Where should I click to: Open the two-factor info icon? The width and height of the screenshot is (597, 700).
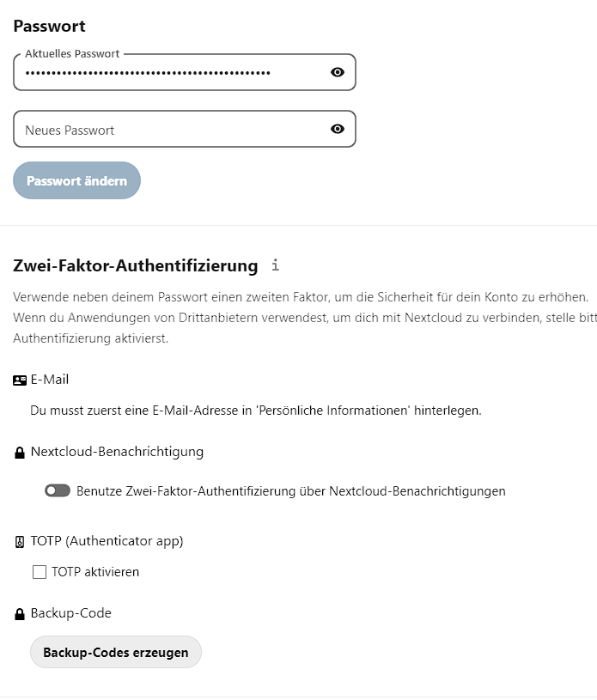275,265
